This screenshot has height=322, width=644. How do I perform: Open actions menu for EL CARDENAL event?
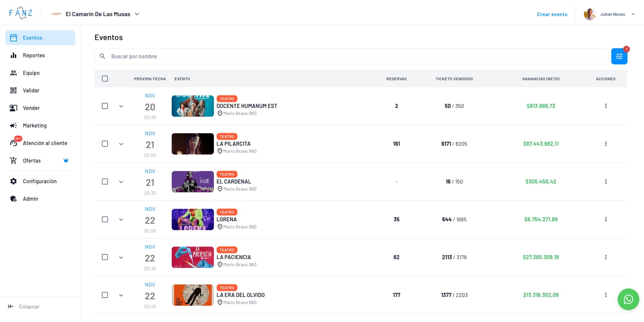[x=606, y=181]
